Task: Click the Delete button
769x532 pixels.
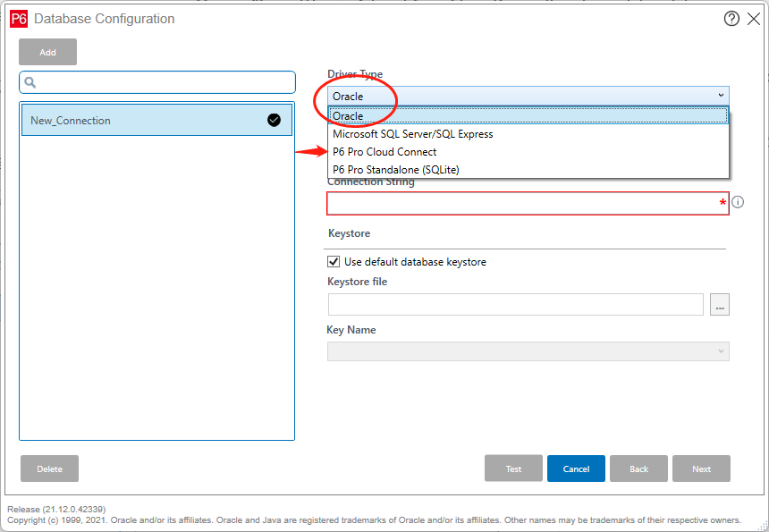Action: [49, 469]
